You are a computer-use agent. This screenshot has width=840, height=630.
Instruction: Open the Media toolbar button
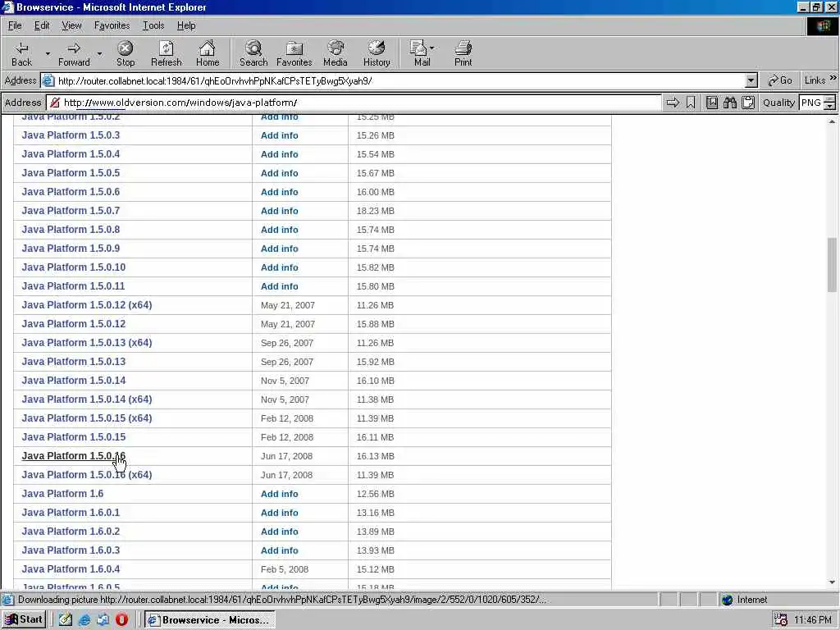(336, 53)
